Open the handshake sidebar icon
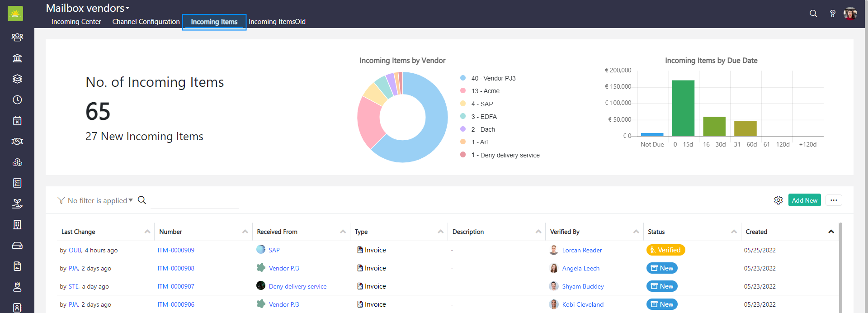 17,141
